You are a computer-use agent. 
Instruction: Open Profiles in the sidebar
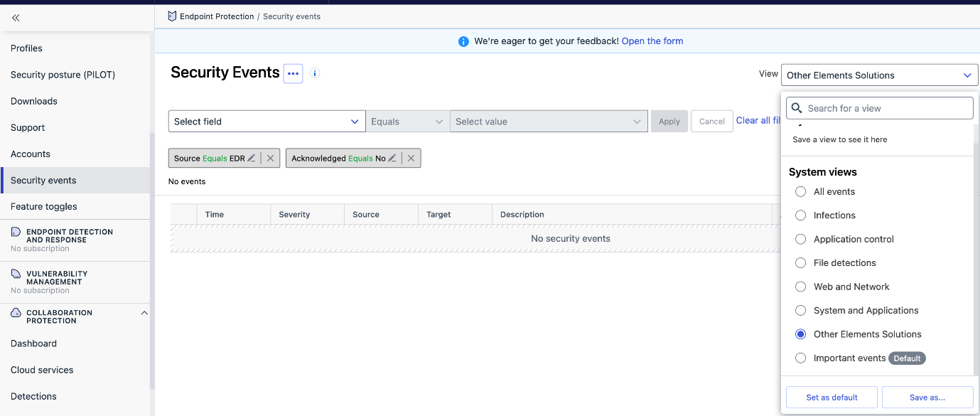26,48
